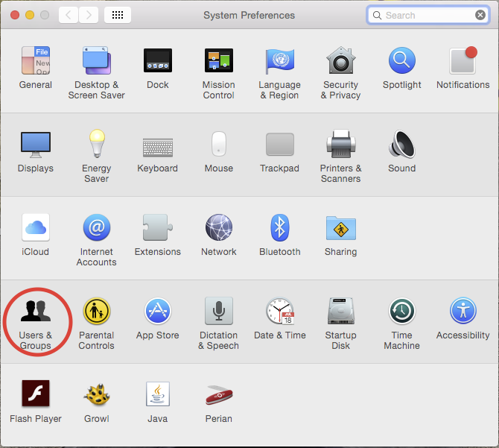Image resolution: width=499 pixels, height=448 pixels.
Task: Click the forward arrow navigation button
Action: 88,15
